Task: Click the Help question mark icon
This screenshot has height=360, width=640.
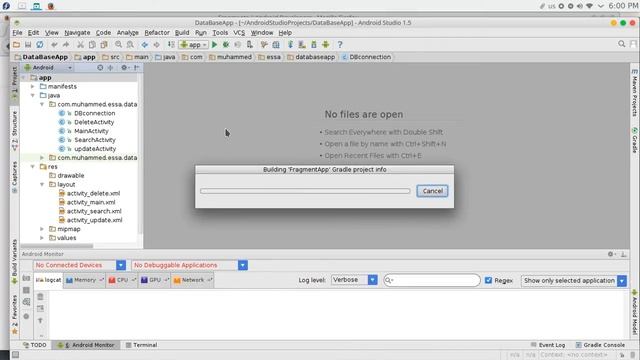Action: point(340,44)
